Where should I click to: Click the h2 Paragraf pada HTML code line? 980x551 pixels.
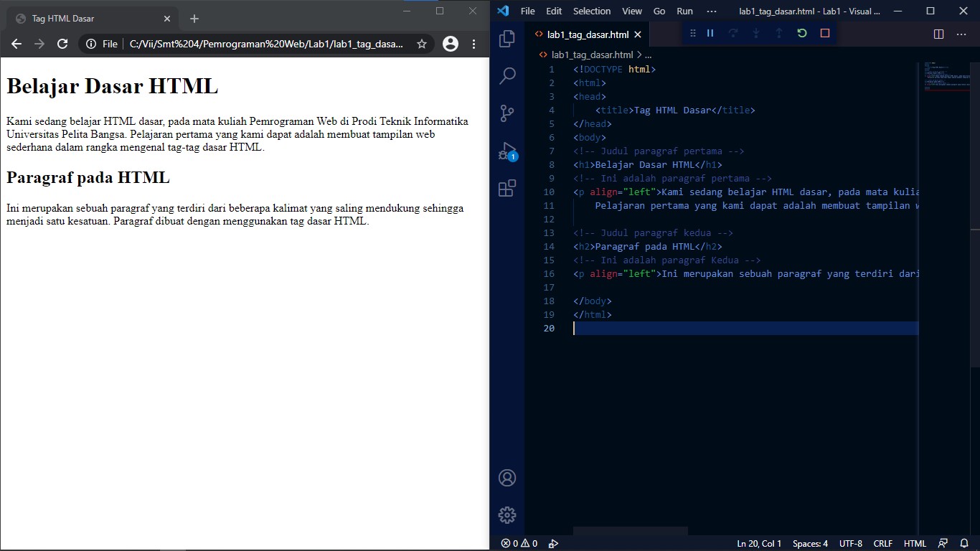coord(648,247)
